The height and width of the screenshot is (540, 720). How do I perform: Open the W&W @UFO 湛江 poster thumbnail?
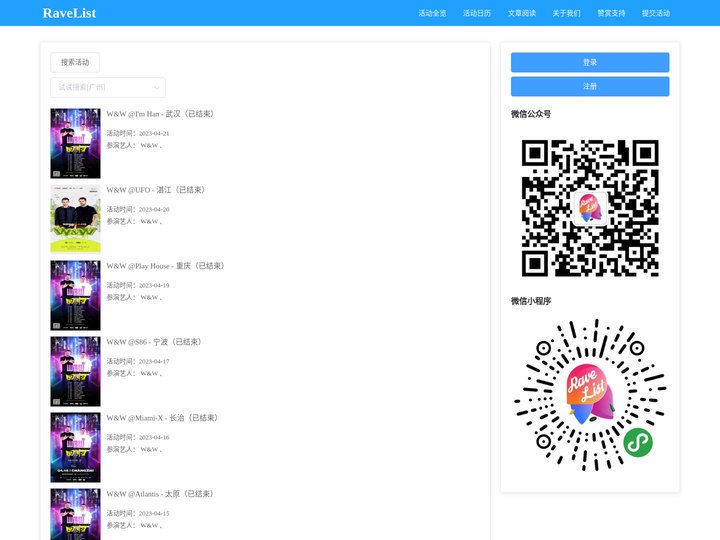point(75,219)
